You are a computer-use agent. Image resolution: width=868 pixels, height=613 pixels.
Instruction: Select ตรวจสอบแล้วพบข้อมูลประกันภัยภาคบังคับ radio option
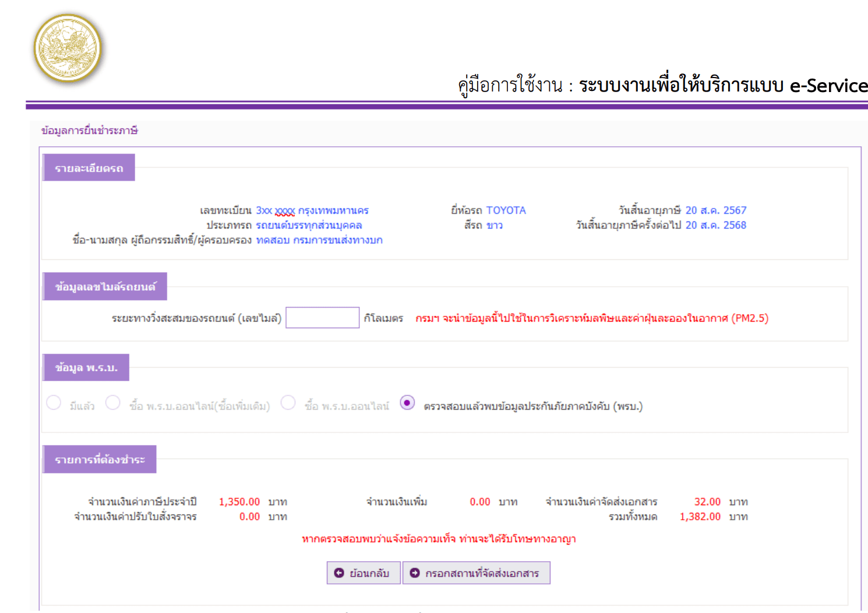tap(407, 403)
